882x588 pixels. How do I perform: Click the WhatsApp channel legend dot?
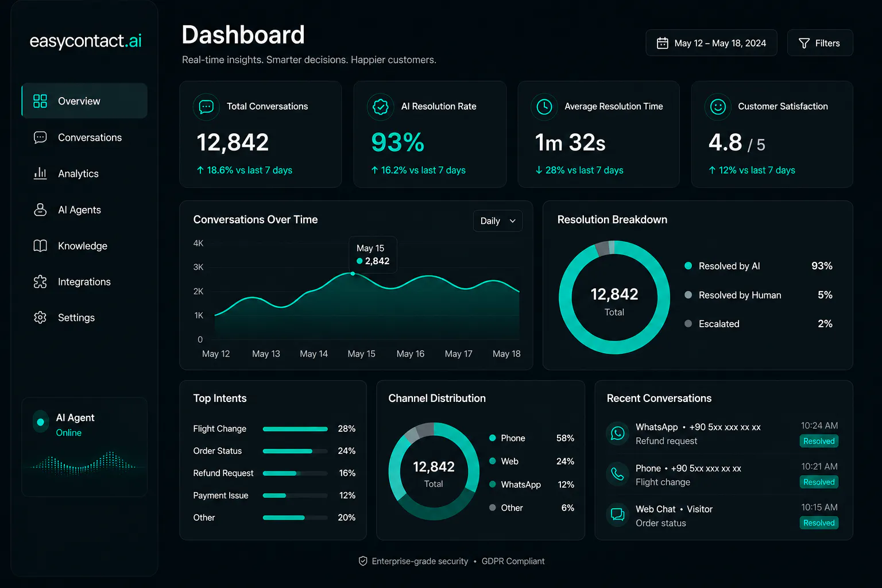[x=492, y=484]
